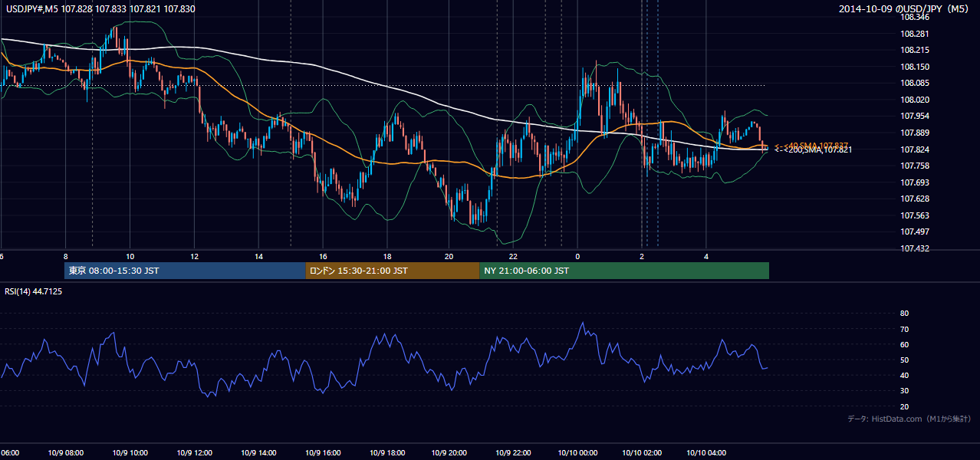Click price axis label 107.889
The height and width of the screenshot is (460, 980).
click(x=915, y=133)
